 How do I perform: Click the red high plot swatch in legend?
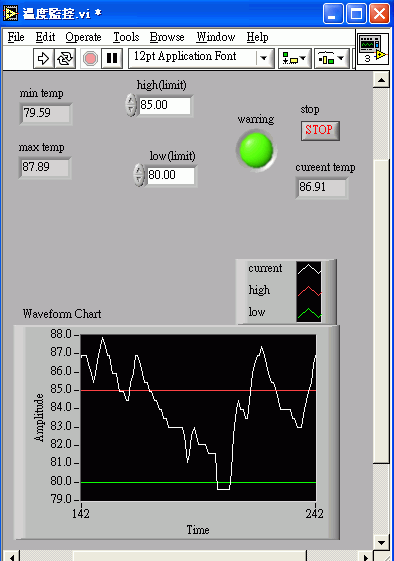coord(309,291)
